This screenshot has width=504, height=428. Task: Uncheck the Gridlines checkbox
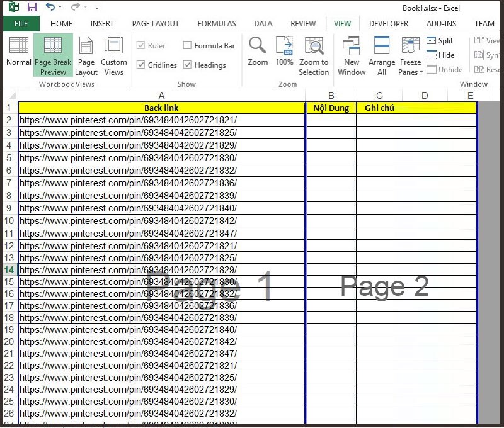pos(140,65)
